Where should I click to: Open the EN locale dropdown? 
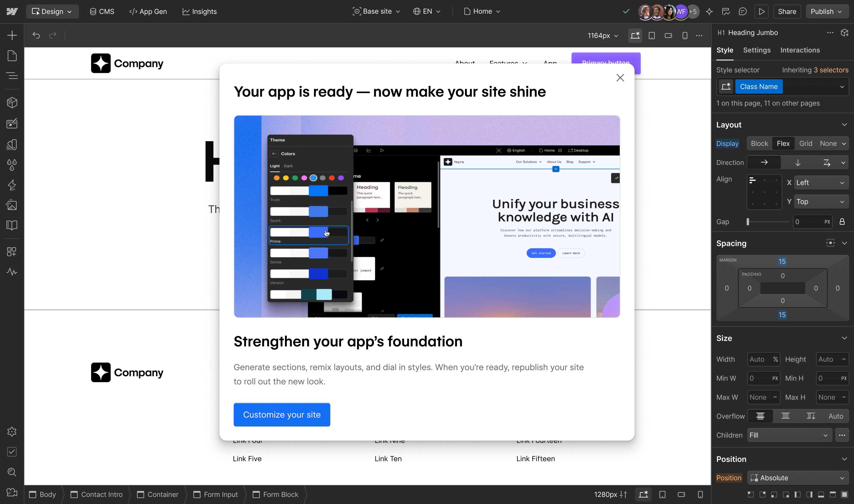pyautogui.click(x=427, y=12)
